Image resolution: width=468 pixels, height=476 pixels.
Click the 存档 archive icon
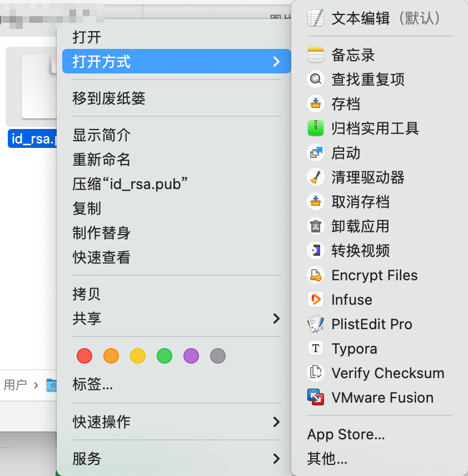click(316, 104)
